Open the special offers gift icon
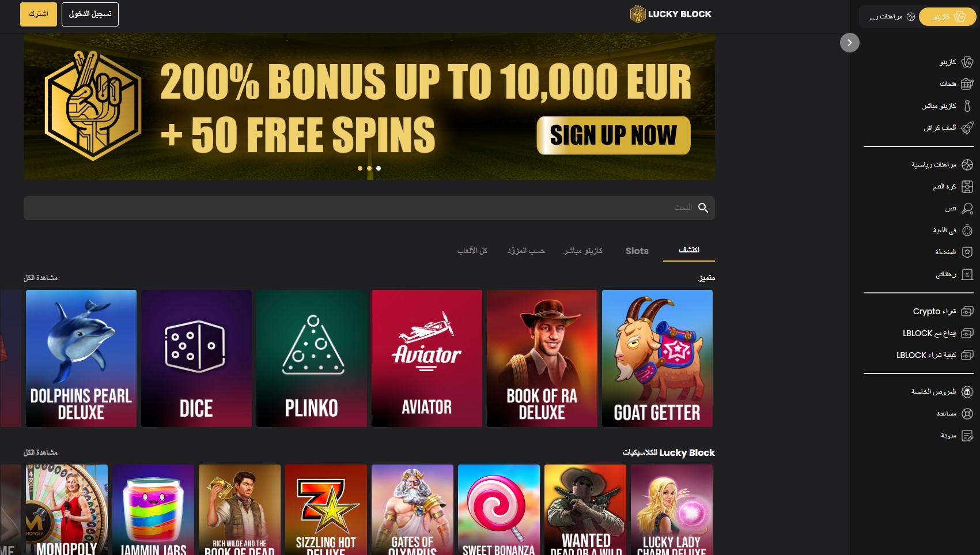 (x=967, y=392)
